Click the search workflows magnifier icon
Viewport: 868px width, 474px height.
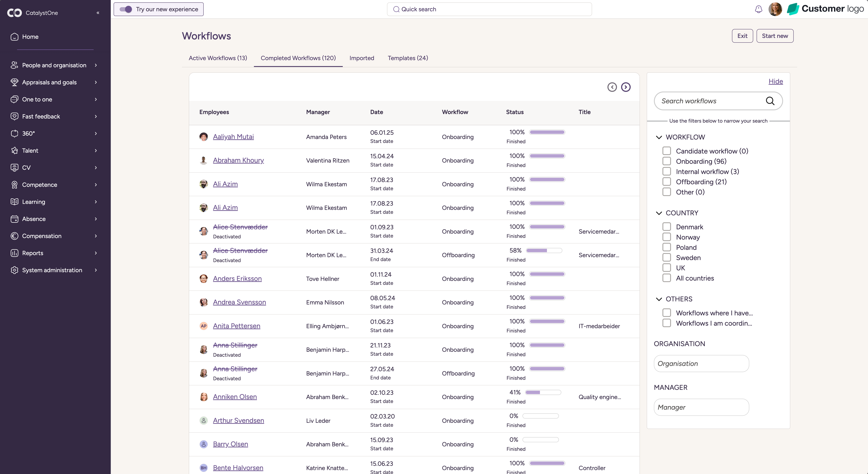tap(770, 101)
